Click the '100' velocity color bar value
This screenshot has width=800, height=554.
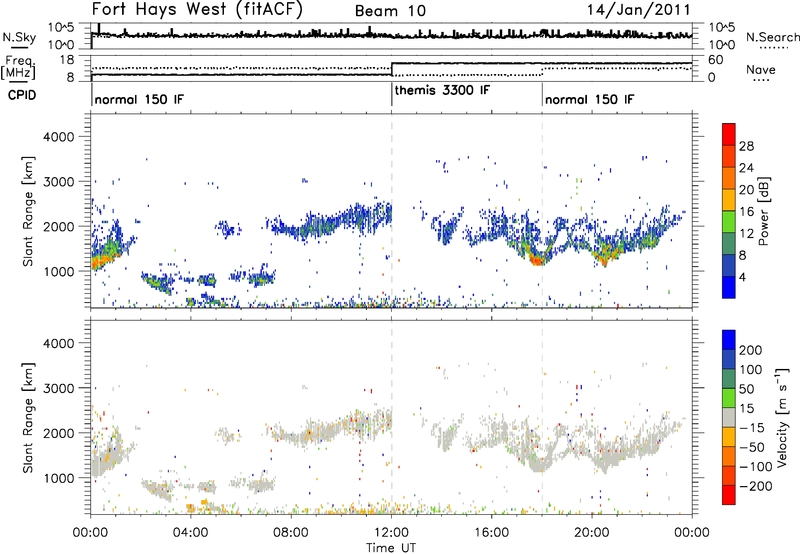click(x=751, y=370)
